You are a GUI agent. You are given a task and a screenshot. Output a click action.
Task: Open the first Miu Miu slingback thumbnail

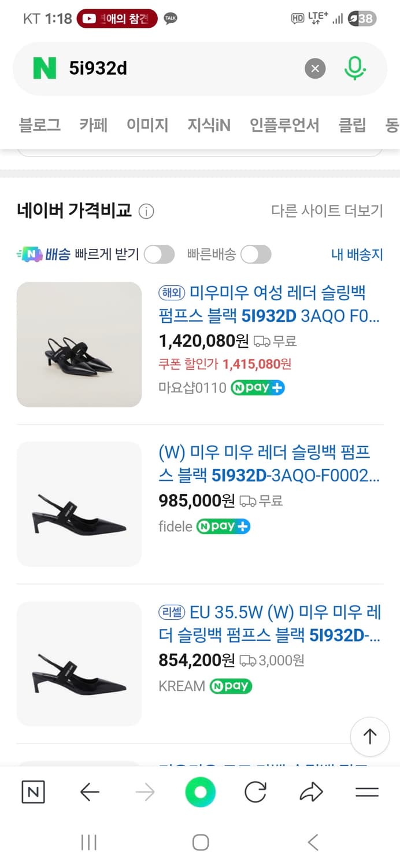point(79,344)
